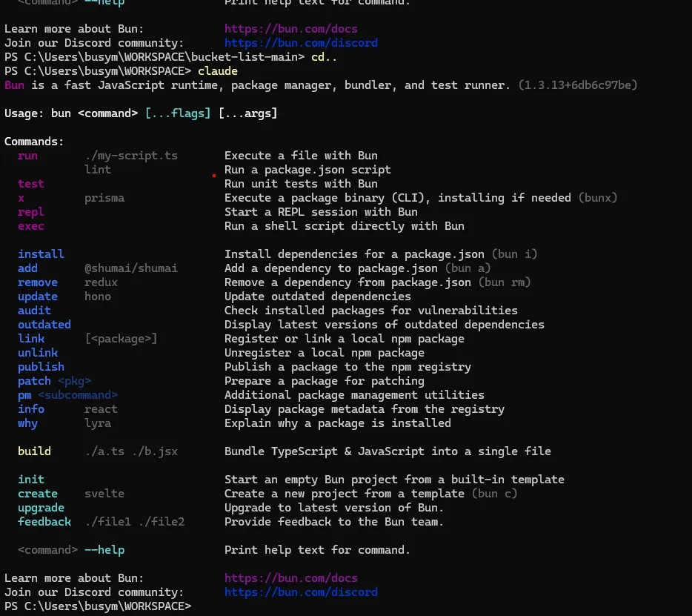Open the last https://bun.com/discord link near the final prompt
Viewport: 692px width, 616px height.
pyautogui.click(x=301, y=592)
